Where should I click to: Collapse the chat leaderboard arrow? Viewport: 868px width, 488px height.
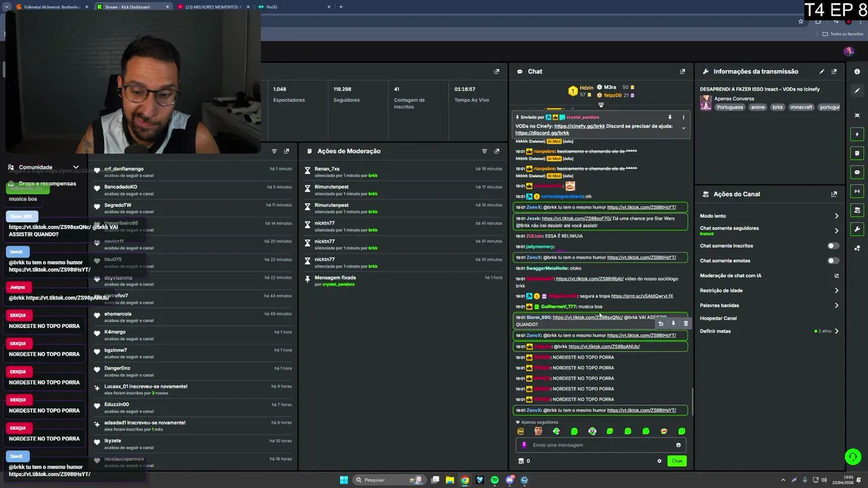[601, 105]
